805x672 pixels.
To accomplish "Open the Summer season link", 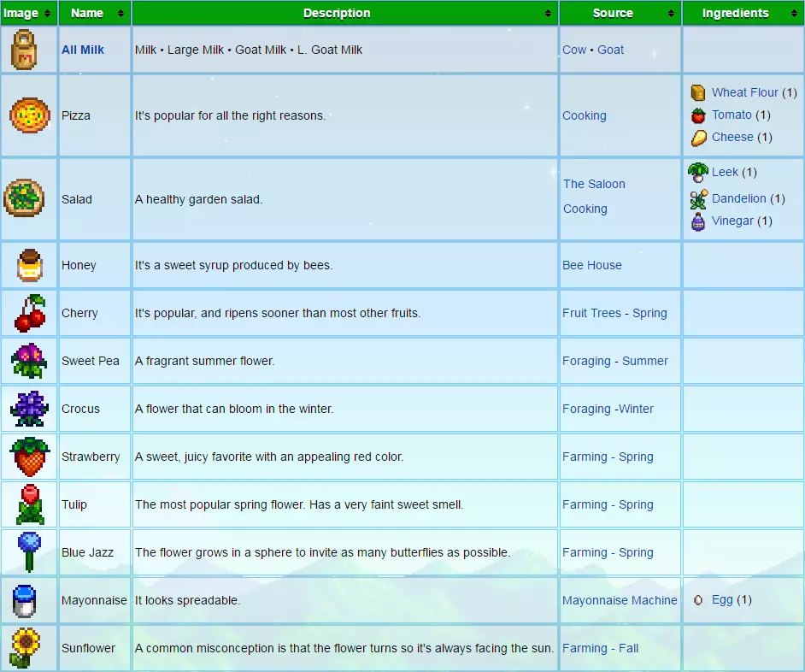I will click(645, 361).
